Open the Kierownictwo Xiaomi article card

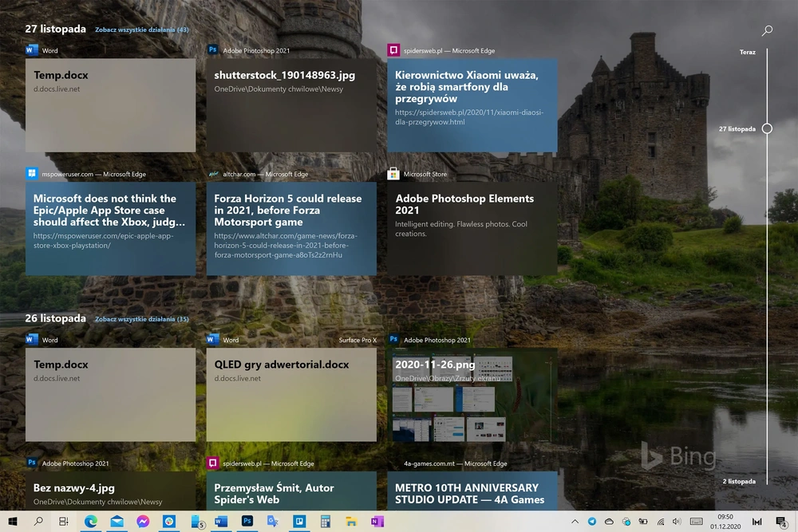472,105
